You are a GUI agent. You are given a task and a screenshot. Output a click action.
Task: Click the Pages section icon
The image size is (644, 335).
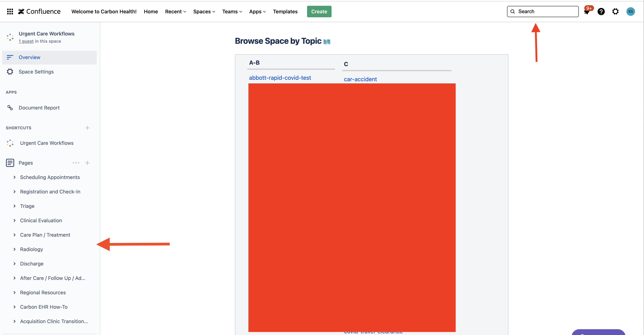click(10, 163)
